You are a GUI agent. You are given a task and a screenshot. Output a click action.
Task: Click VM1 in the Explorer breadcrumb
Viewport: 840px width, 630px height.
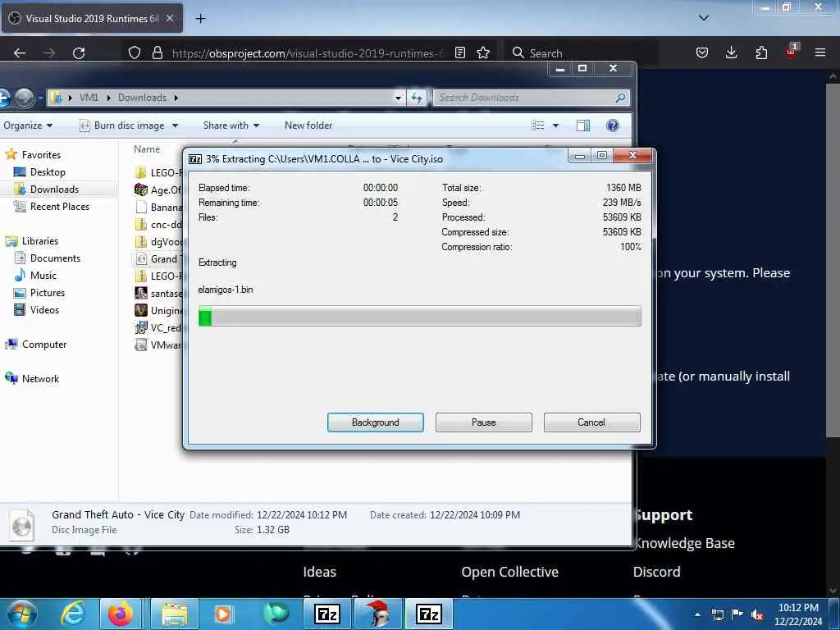89,98
